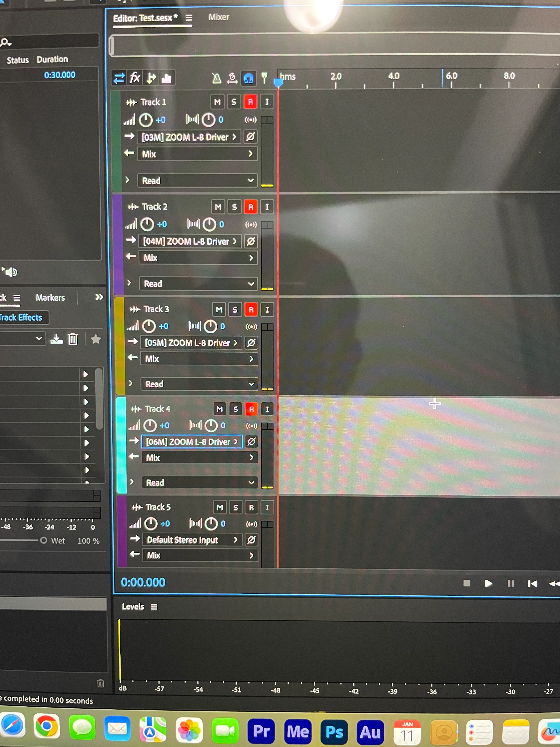The width and height of the screenshot is (560, 747).
Task: Open Track 1 Read automation dropdown
Action: click(x=197, y=181)
